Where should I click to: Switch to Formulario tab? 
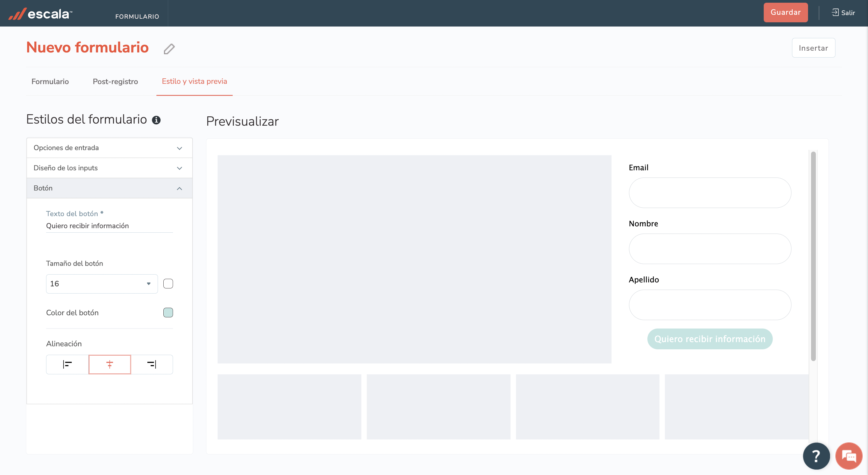[50, 81]
